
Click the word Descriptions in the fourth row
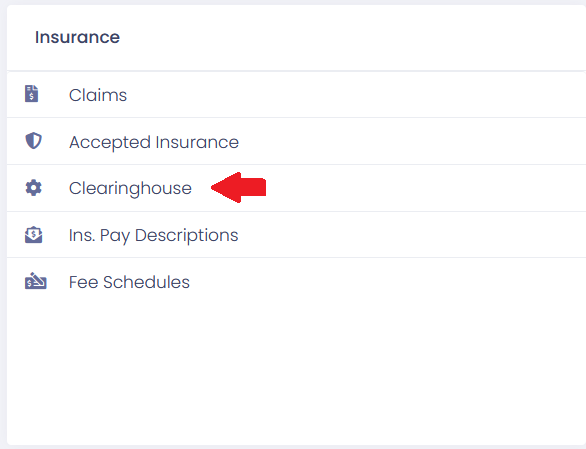pyautogui.click(x=186, y=236)
